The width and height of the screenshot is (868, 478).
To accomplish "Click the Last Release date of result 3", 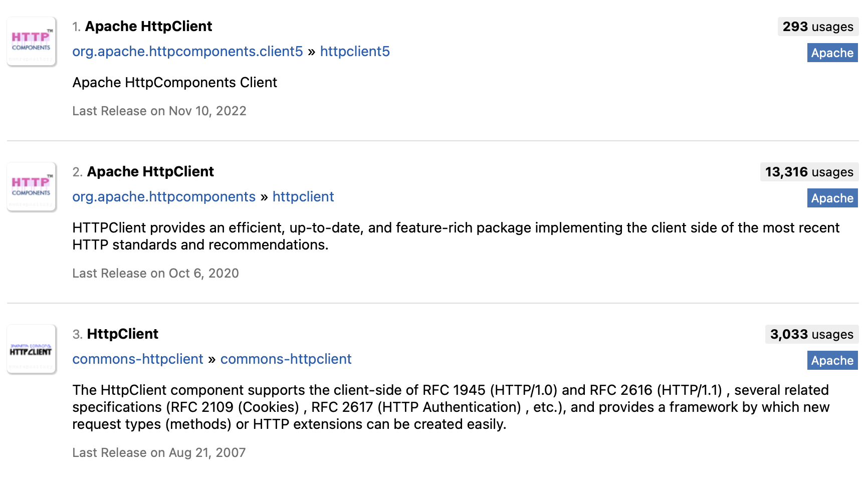I will pyautogui.click(x=158, y=452).
